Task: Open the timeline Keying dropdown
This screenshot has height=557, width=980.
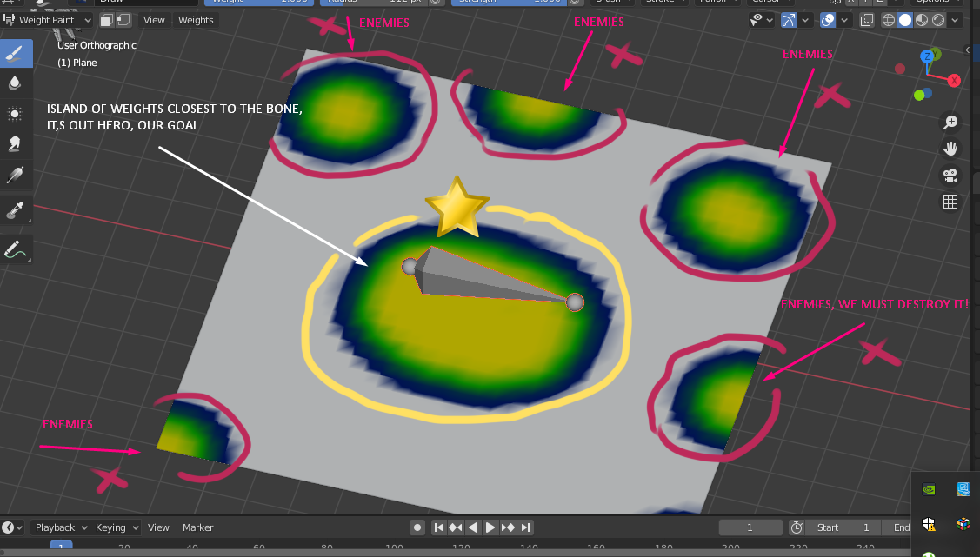Action: click(x=117, y=527)
